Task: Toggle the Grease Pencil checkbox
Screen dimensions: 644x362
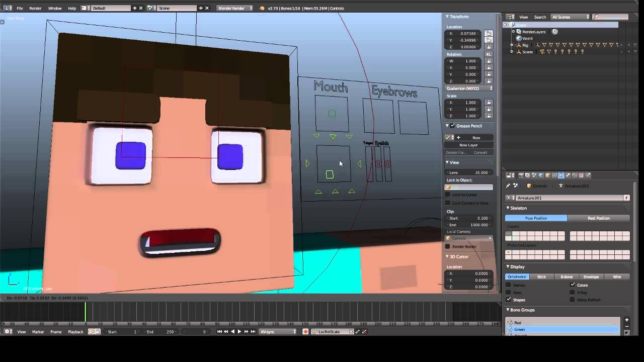Action: pyautogui.click(x=452, y=126)
